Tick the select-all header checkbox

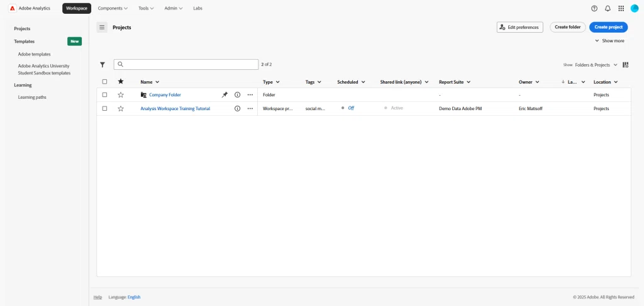104,81
